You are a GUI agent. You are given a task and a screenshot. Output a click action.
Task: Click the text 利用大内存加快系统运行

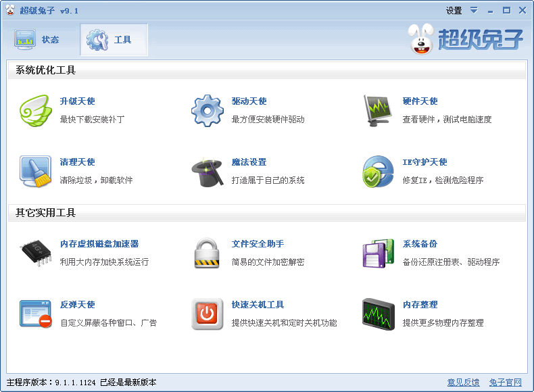(104, 262)
